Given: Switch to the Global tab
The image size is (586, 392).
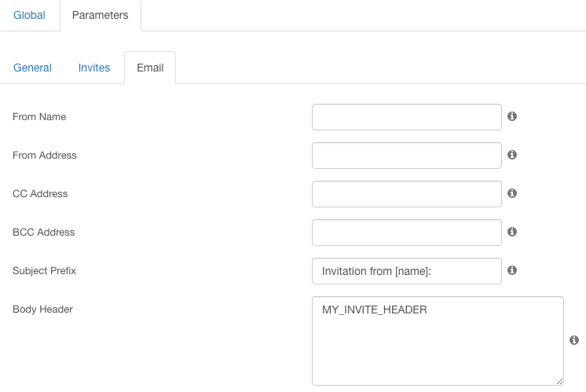Looking at the screenshot, I should 29,16.
